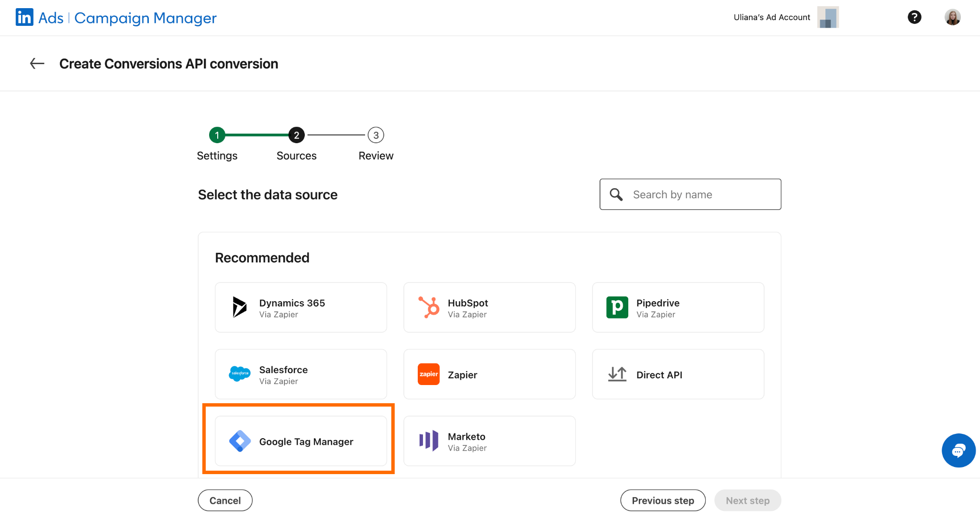This screenshot has height=522, width=980.
Task: Click the Salesforce cloud logo icon
Action: 240,374
